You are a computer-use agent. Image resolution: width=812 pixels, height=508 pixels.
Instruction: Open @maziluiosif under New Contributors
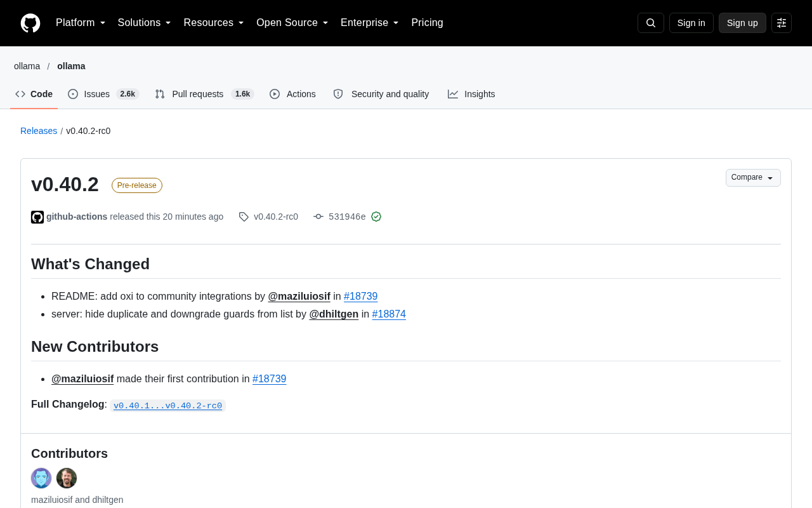click(82, 379)
